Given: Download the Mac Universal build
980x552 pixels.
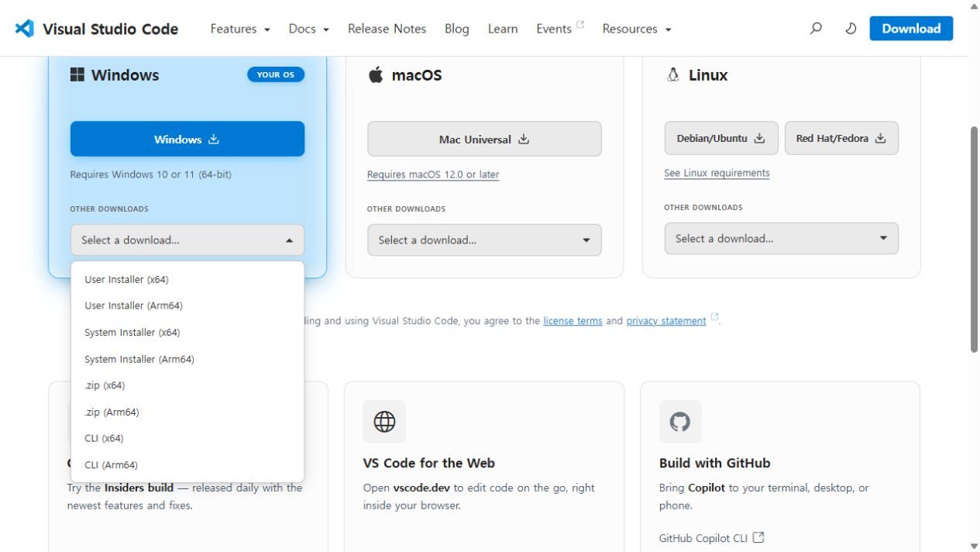Looking at the screenshot, I should 484,139.
